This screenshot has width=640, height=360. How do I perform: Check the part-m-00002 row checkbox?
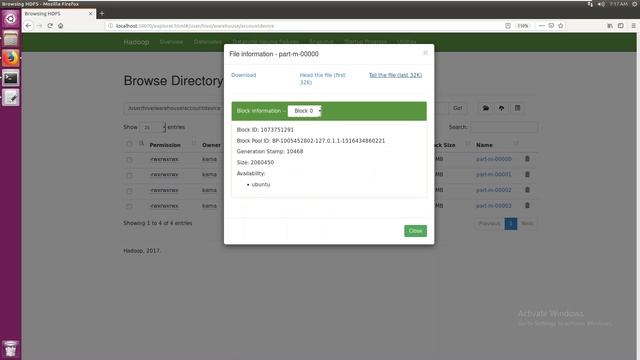click(129, 191)
